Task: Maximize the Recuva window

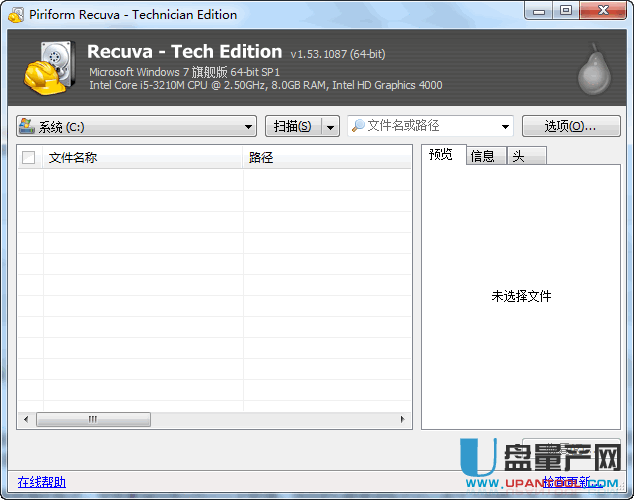Action: point(565,11)
